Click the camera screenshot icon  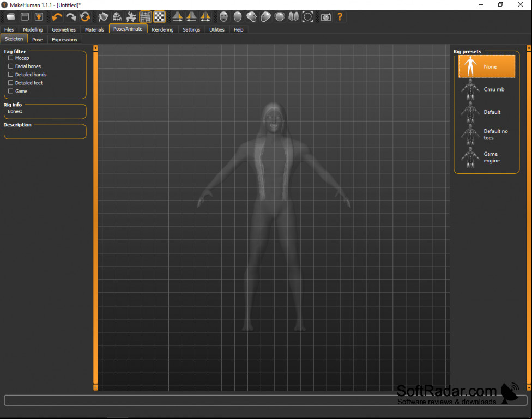[326, 17]
